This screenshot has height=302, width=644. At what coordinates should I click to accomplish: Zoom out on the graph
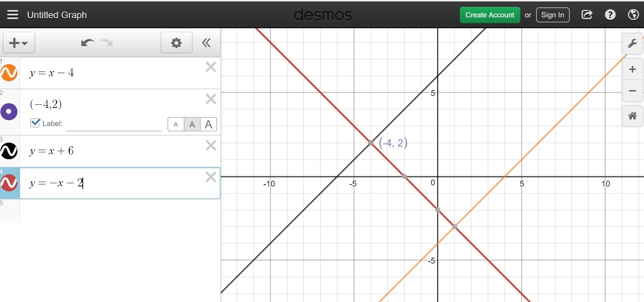pyautogui.click(x=632, y=91)
